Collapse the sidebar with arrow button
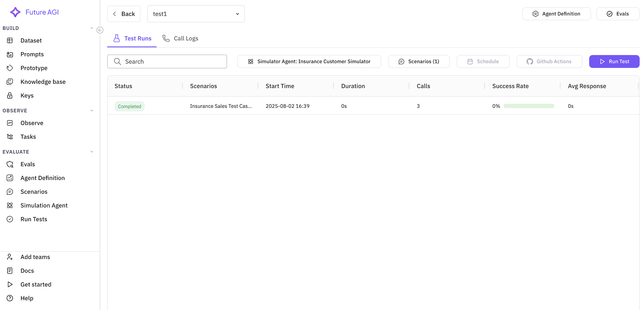This screenshot has width=644, height=310. pos(100,30)
